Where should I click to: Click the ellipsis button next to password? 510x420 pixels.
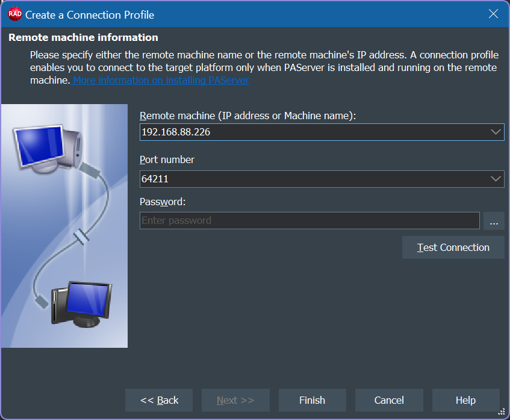tap(494, 221)
